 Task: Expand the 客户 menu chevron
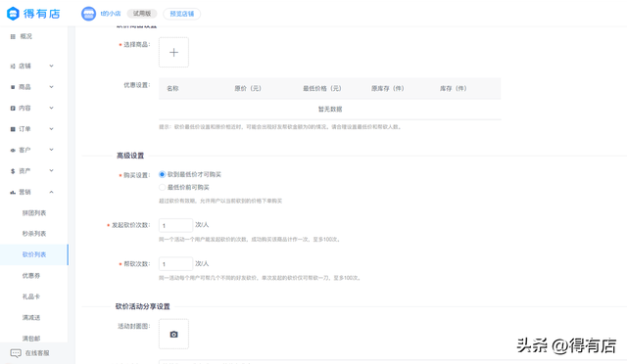point(51,150)
